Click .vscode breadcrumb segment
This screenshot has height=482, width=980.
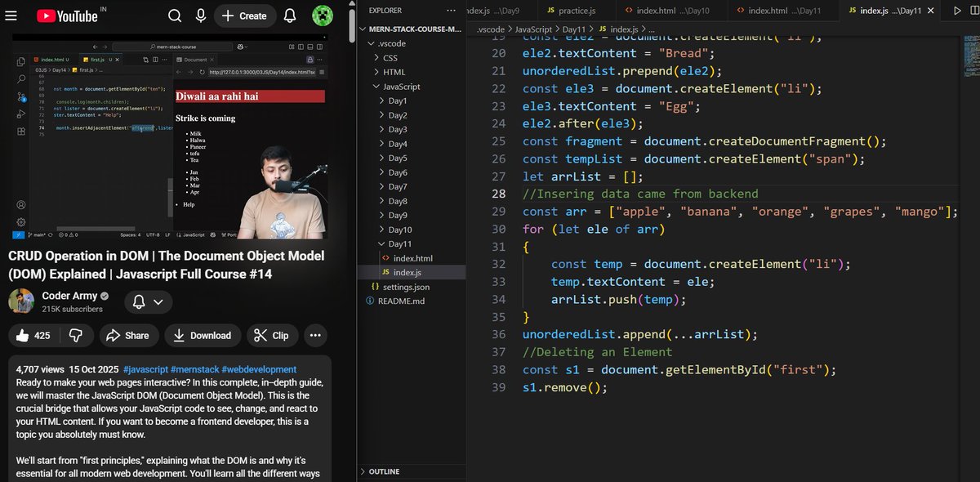tap(490, 29)
